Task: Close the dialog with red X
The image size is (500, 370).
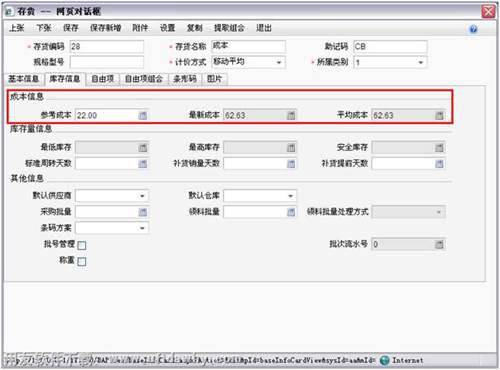Action: pyautogui.click(x=488, y=12)
